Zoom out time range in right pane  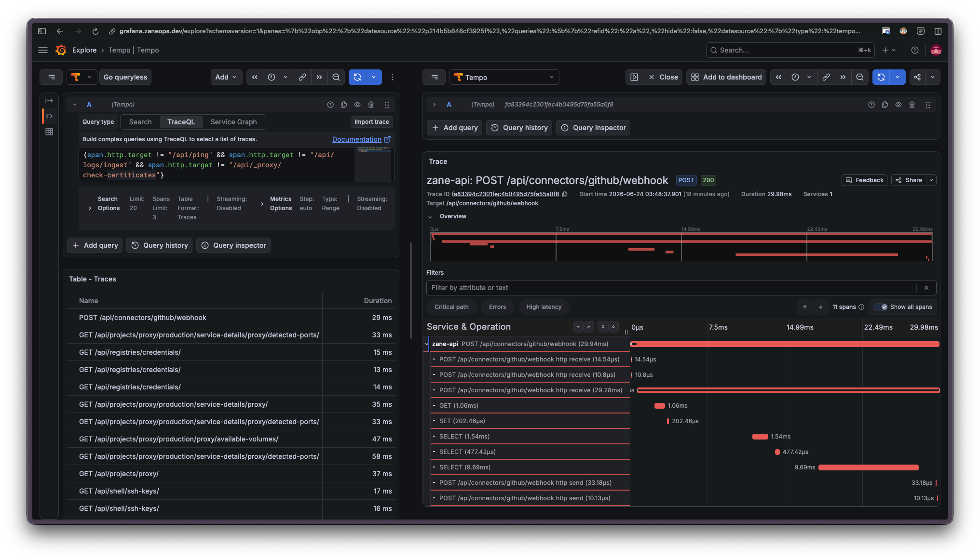[x=860, y=77]
